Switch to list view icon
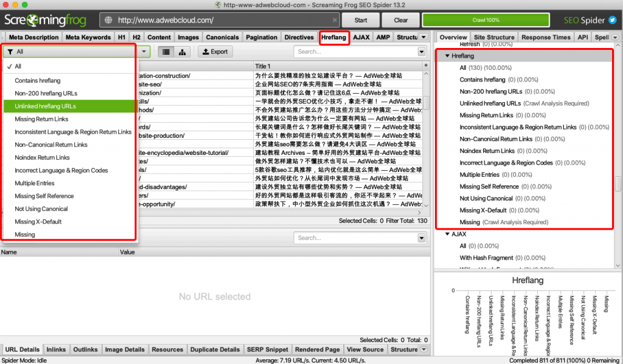Screen dimensions: 623x364 pos(166,52)
